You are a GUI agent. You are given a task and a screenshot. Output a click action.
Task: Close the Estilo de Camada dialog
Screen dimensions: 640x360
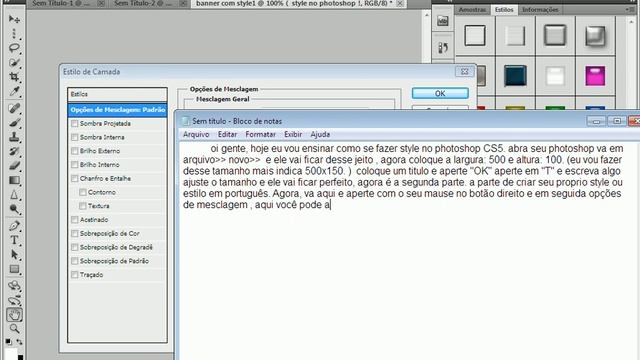point(464,71)
